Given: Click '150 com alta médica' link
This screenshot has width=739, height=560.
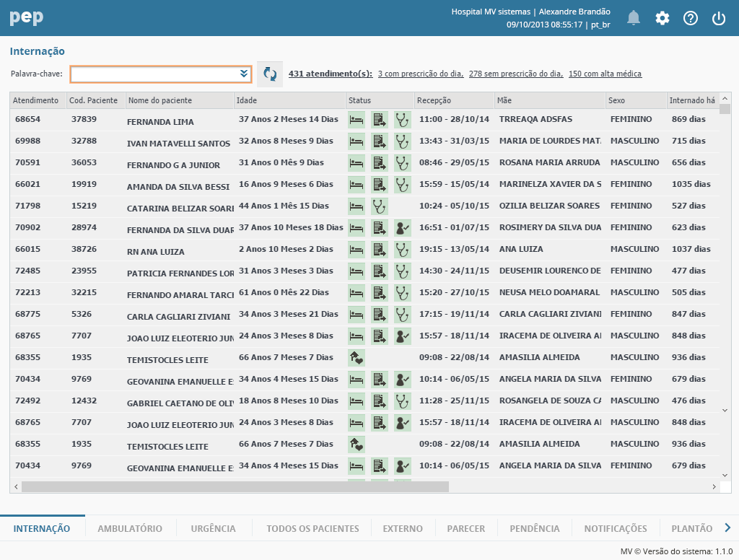Looking at the screenshot, I should (605, 74).
